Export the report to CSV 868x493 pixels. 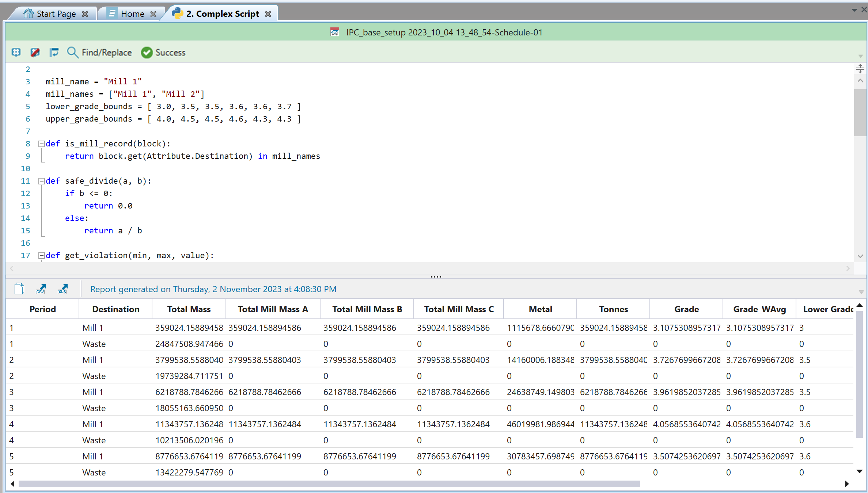coord(41,289)
